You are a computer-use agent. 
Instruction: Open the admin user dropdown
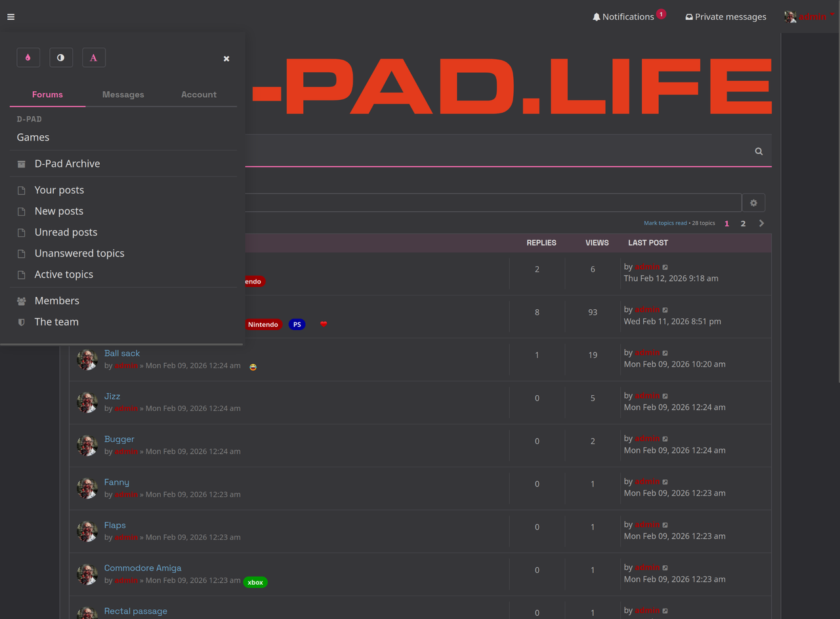(809, 16)
